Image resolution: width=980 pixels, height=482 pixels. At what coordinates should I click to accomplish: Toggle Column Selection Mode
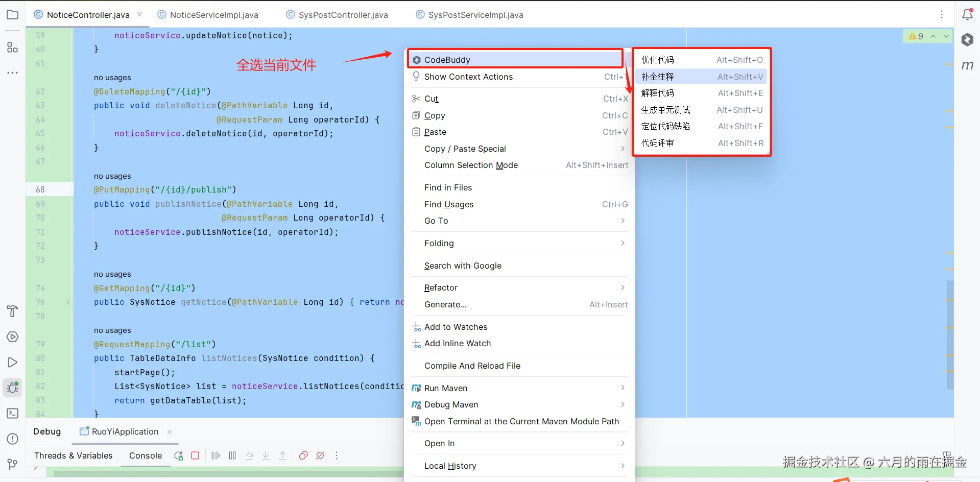[520, 165]
